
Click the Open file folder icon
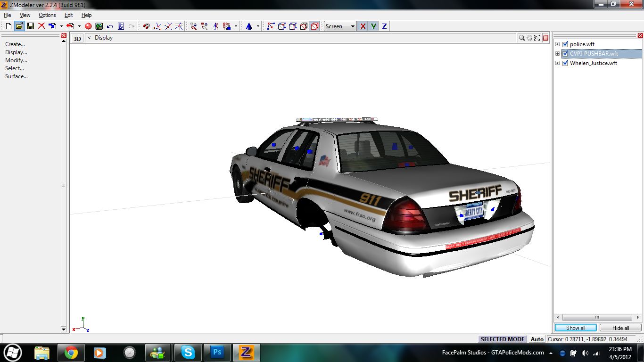[x=19, y=26]
